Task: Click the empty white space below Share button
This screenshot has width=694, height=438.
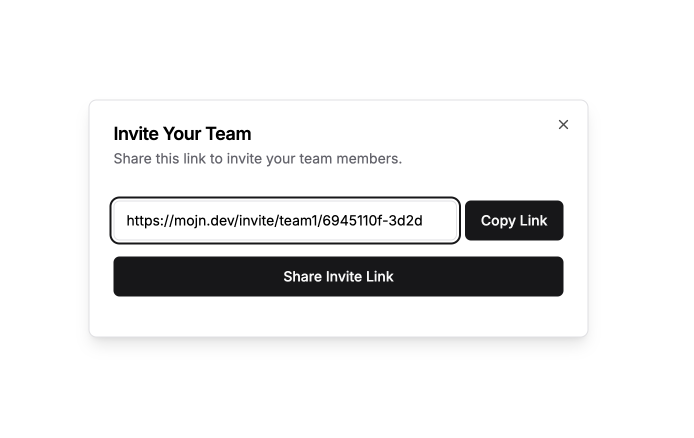Action: (x=338, y=316)
